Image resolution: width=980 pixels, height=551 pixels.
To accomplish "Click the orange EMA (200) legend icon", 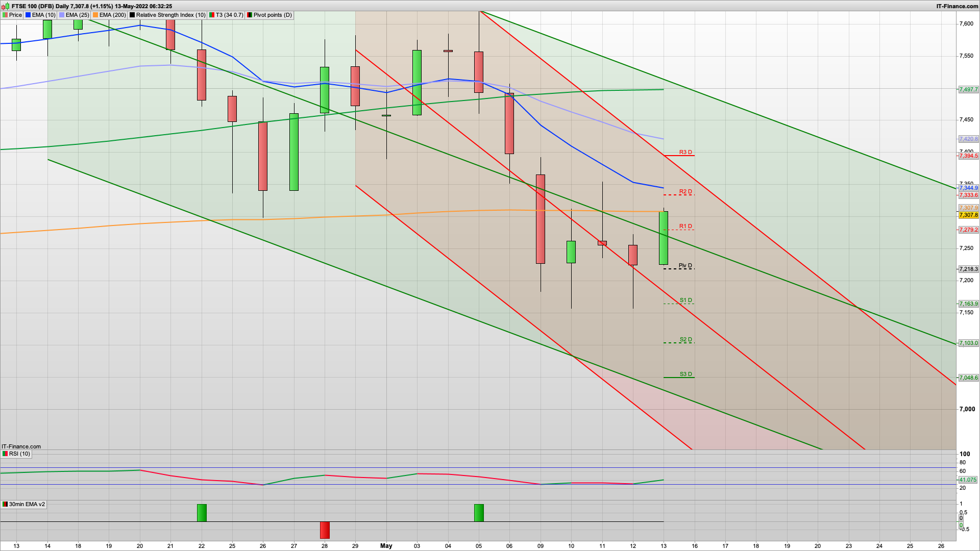I will click(x=95, y=15).
